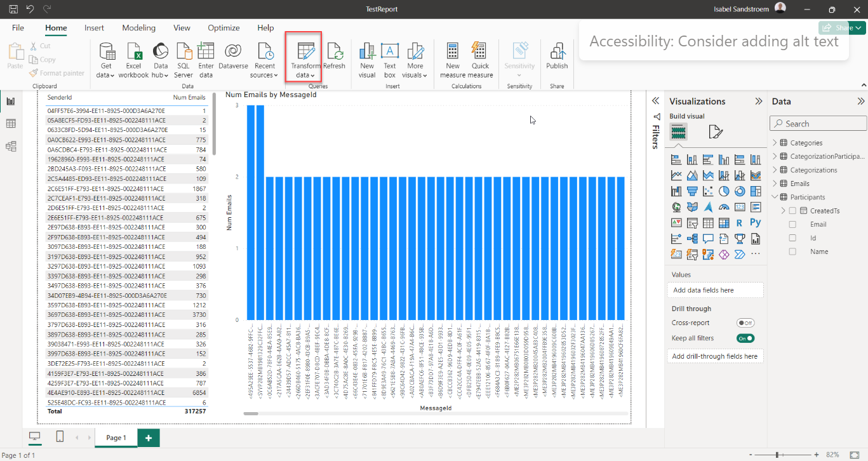Switch to Table view in left sidebar
Viewport: 868px width, 461px height.
pyautogui.click(x=11, y=124)
